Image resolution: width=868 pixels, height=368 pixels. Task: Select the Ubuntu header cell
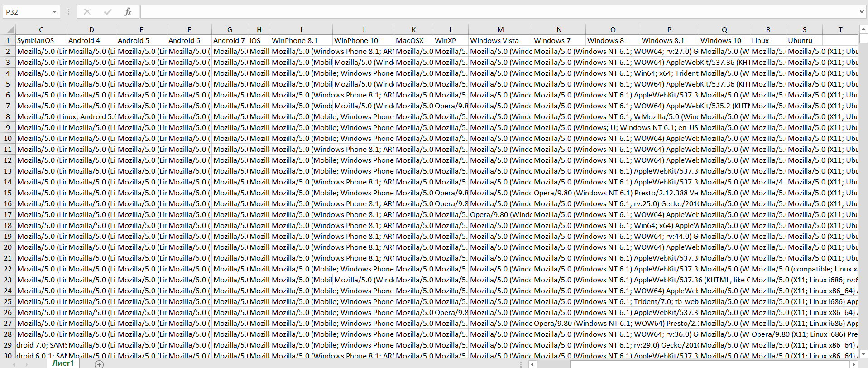click(x=805, y=40)
